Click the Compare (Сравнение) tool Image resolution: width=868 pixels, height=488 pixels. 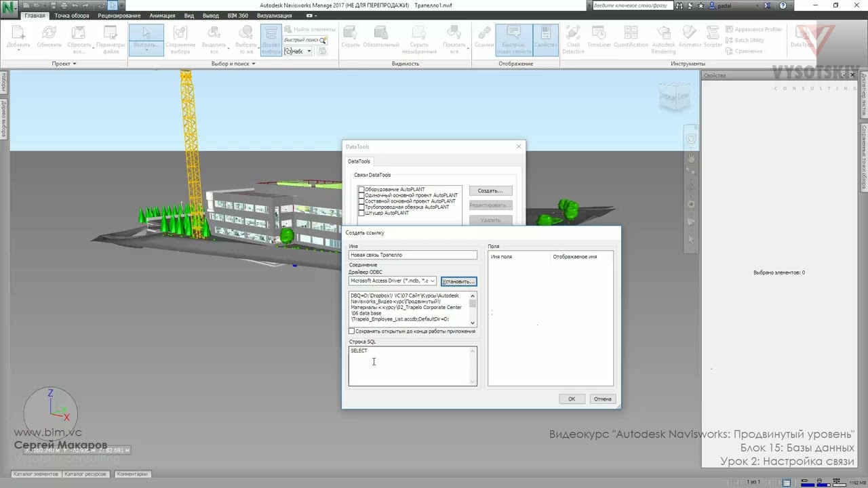point(744,52)
